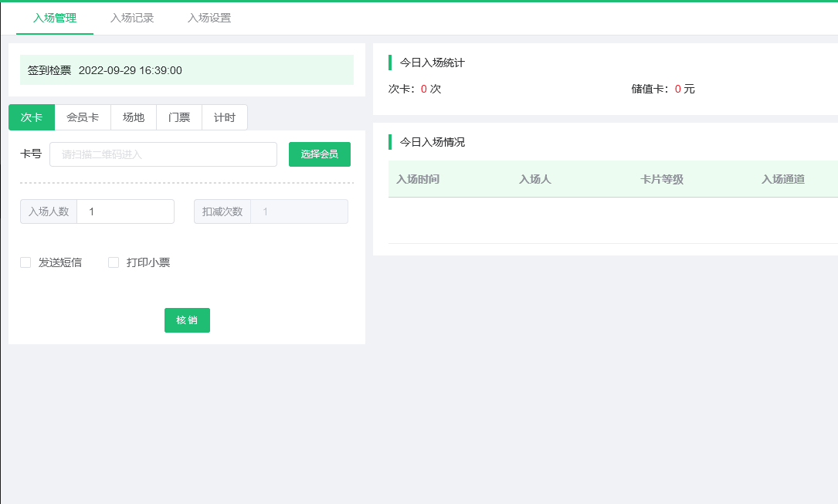Viewport: 838px width, 504px height.
Task: Enable the 发送短信 checkbox
Action: pos(25,262)
